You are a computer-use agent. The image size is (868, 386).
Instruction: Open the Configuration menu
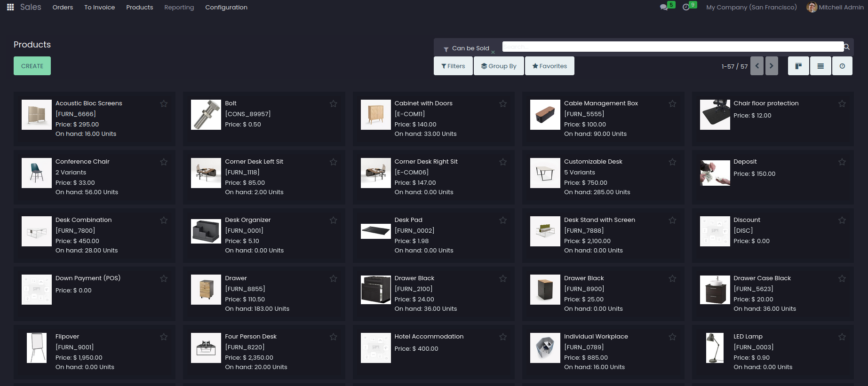point(226,7)
